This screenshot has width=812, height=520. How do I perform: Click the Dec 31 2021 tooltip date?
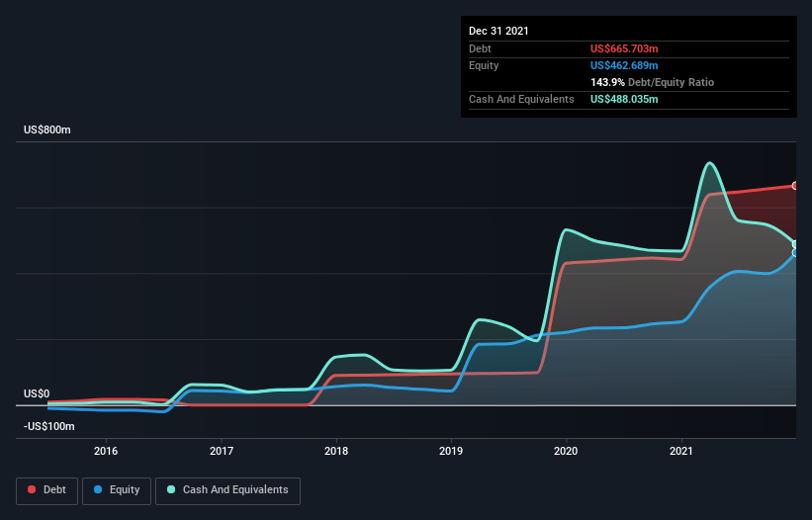coord(498,31)
